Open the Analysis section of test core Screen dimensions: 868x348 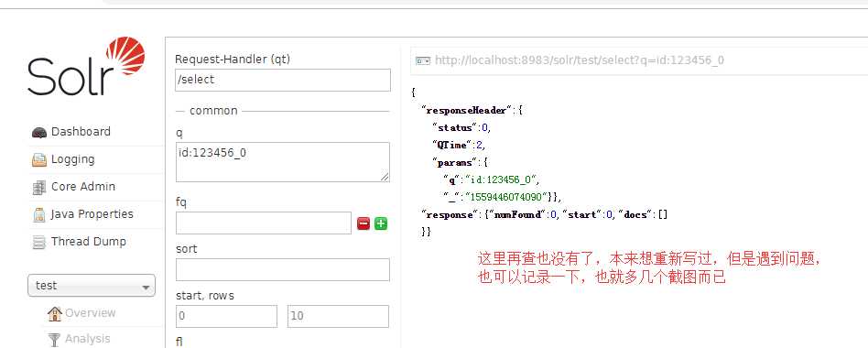88,339
